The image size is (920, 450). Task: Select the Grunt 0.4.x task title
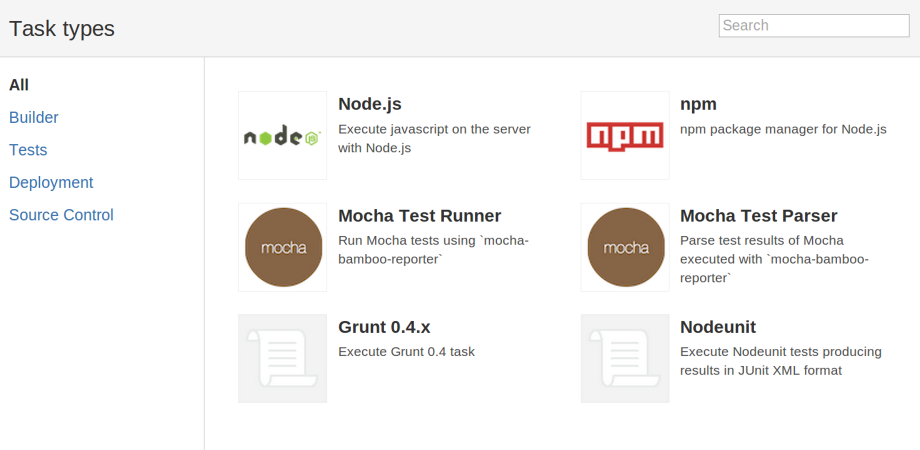[384, 327]
